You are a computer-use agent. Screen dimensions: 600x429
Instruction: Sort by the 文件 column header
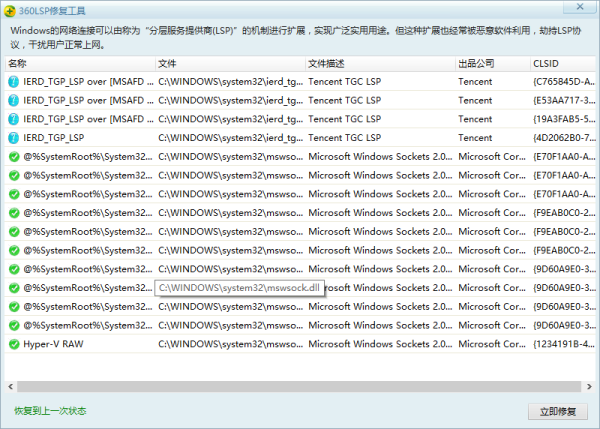(x=230, y=64)
